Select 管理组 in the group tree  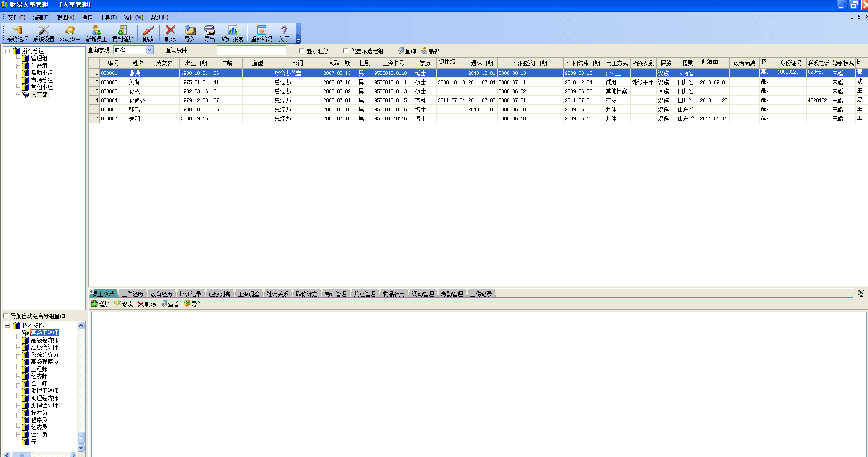coord(39,58)
